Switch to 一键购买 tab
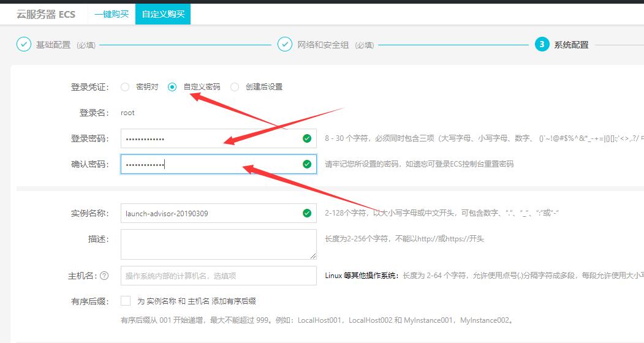This screenshot has width=644, height=343. pyautogui.click(x=112, y=14)
